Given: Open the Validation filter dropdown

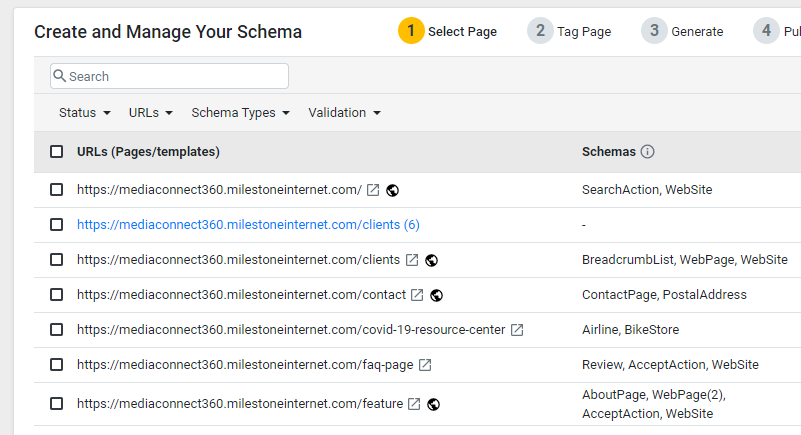Looking at the screenshot, I should pos(344,112).
